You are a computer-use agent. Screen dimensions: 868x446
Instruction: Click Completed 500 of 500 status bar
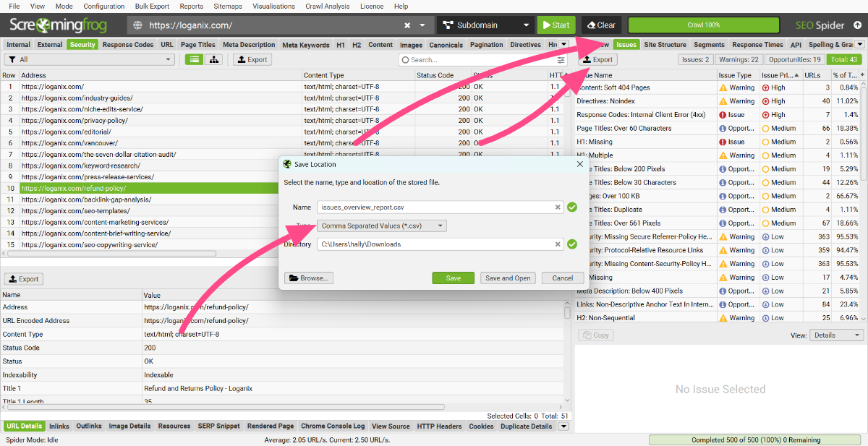[x=756, y=439]
